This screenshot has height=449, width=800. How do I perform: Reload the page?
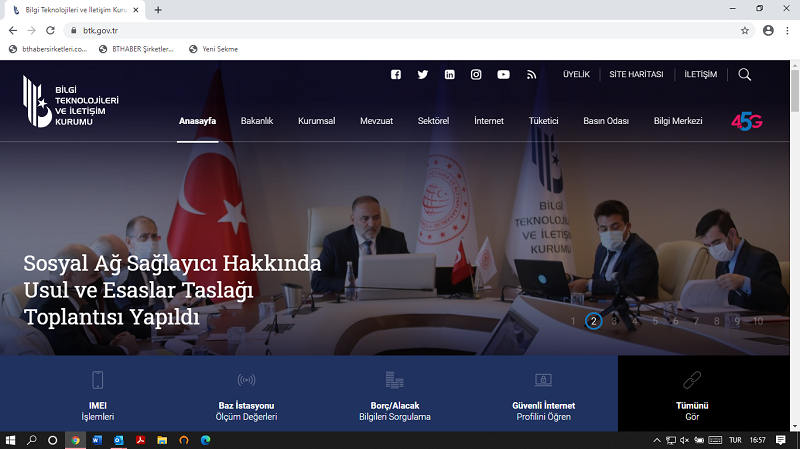(50, 31)
